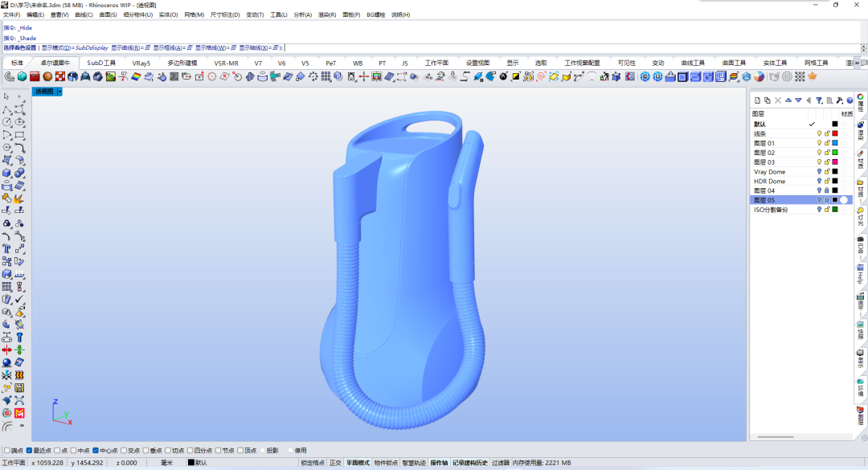Toggle visibility bulb of 图层 01
The width and height of the screenshot is (868, 470).
[819, 143]
